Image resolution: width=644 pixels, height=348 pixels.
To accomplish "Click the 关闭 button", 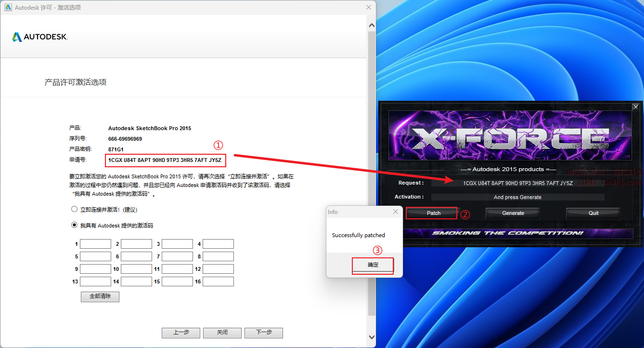I will tap(222, 333).
